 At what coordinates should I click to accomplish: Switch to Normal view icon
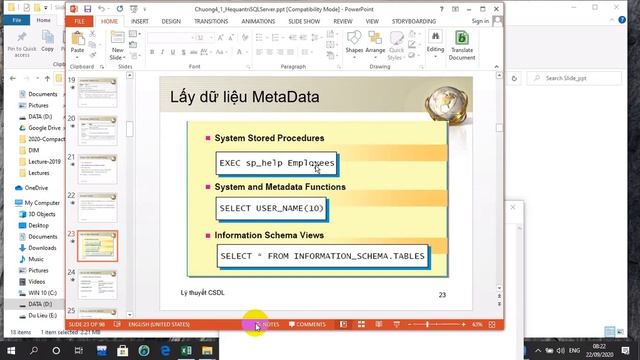pyautogui.click(x=343, y=324)
